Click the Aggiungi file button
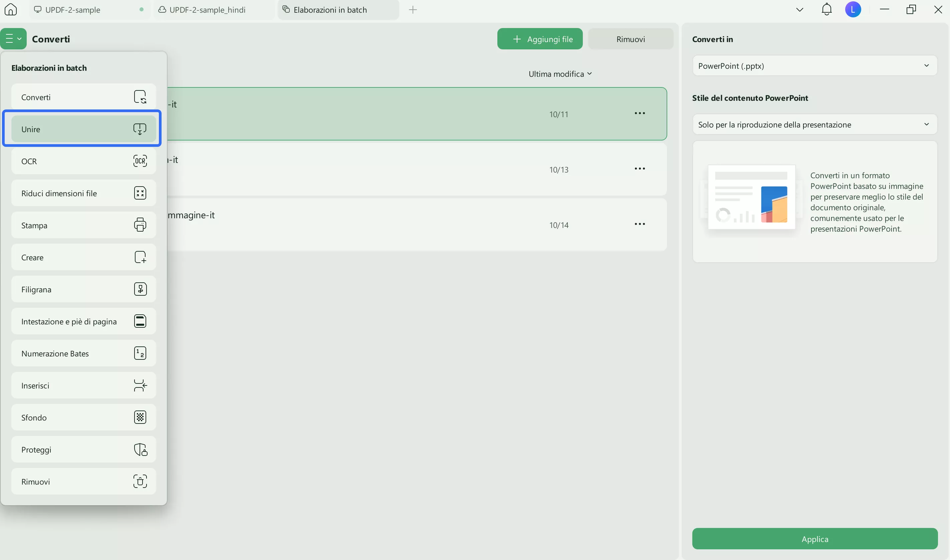Viewport: 950px width, 560px height. pyautogui.click(x=539, y=39)
